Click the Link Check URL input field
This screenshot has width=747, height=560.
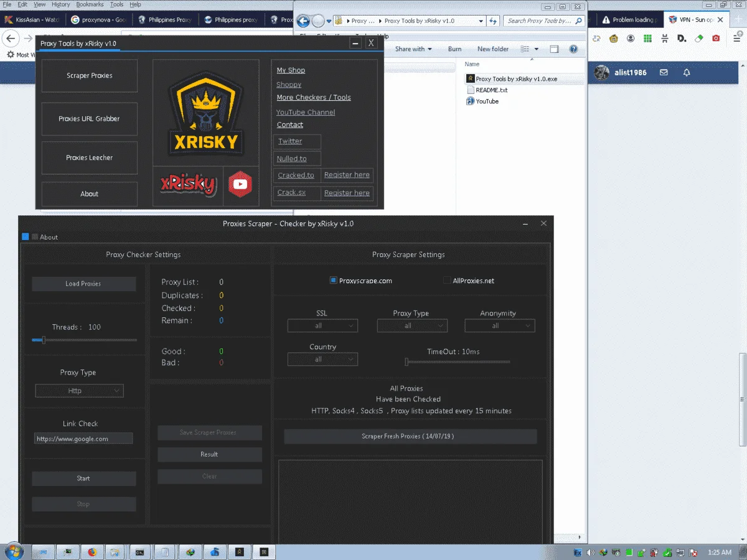(83, 439)
